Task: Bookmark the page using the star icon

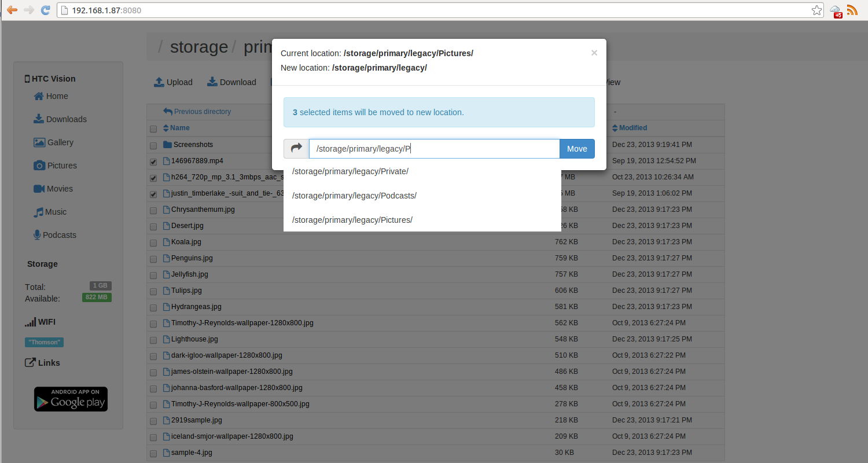Action: click(816, 10)
